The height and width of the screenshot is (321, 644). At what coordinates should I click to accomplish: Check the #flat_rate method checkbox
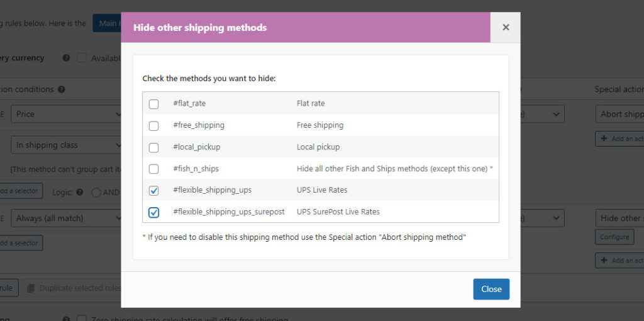[x=153, y=104]
